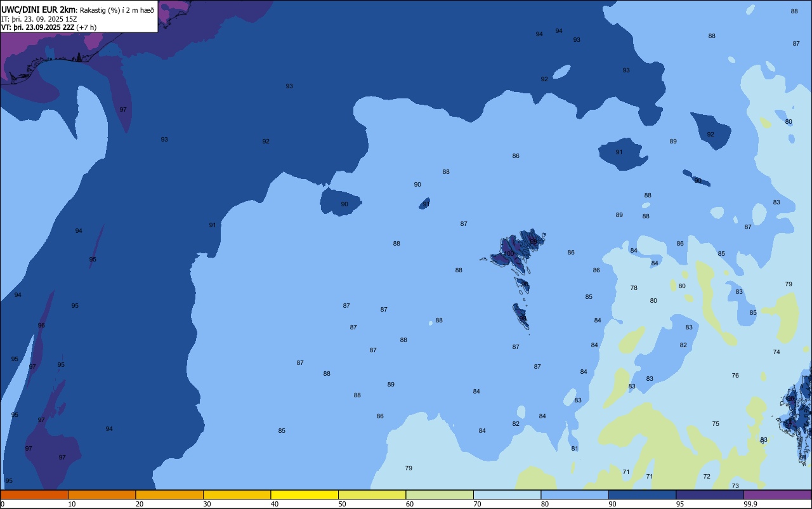Click the pale blue 70–80 legend swatch
Viewport: 812px width, 509px height.
click(x=507, y=494)
